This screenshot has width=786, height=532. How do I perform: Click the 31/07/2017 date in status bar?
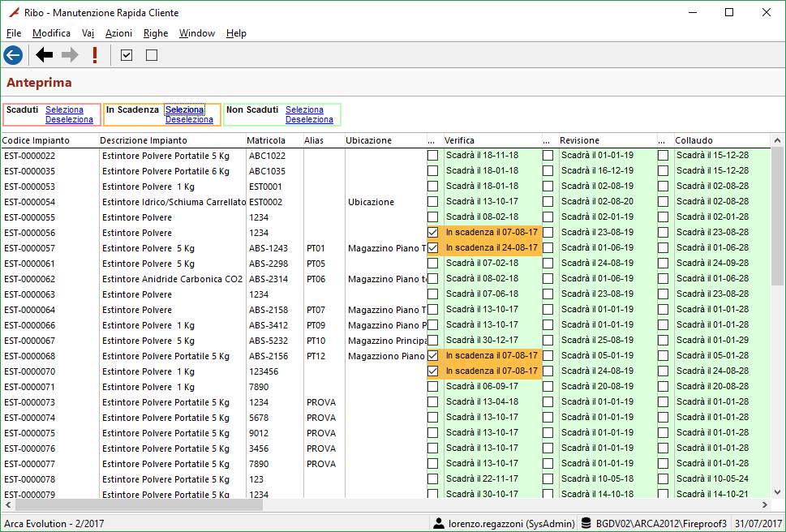[x=758, y=523]
